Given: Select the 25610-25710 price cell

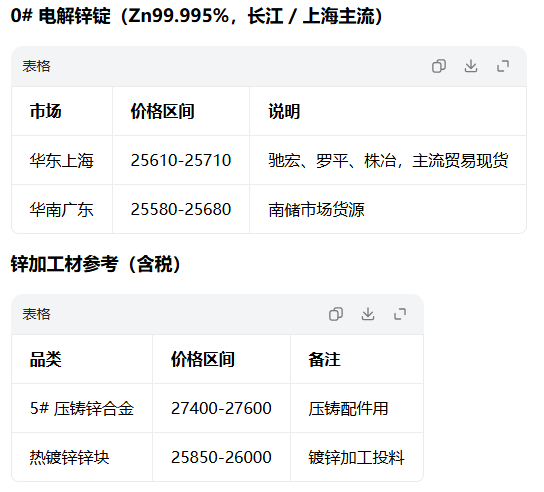Looking at the screenshot, I should (181, 161).
